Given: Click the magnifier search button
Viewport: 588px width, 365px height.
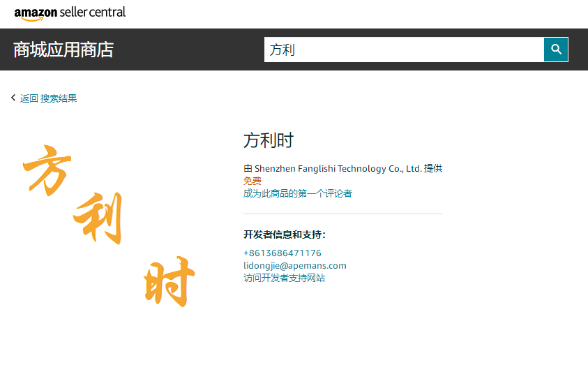Looking at the screenshot, I should pos(556,50).
